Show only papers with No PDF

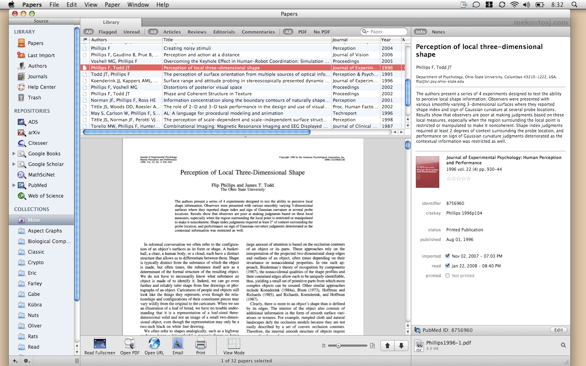click(322, 32)
